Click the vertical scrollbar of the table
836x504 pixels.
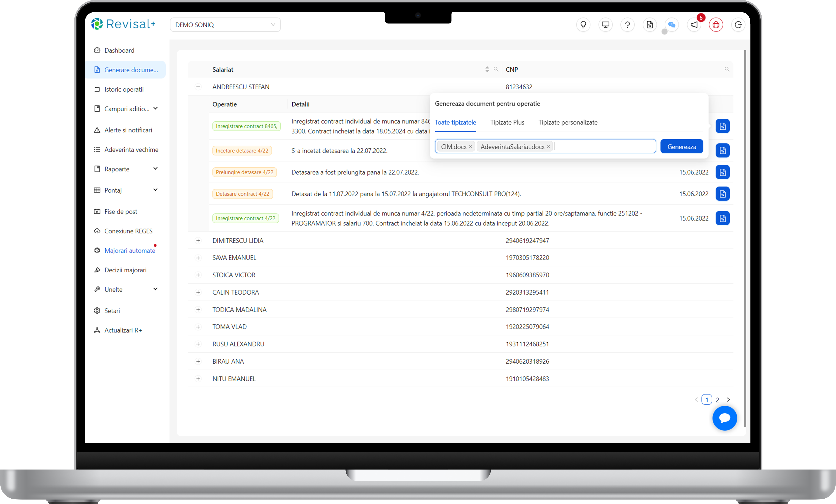click(x=745, y=239)
